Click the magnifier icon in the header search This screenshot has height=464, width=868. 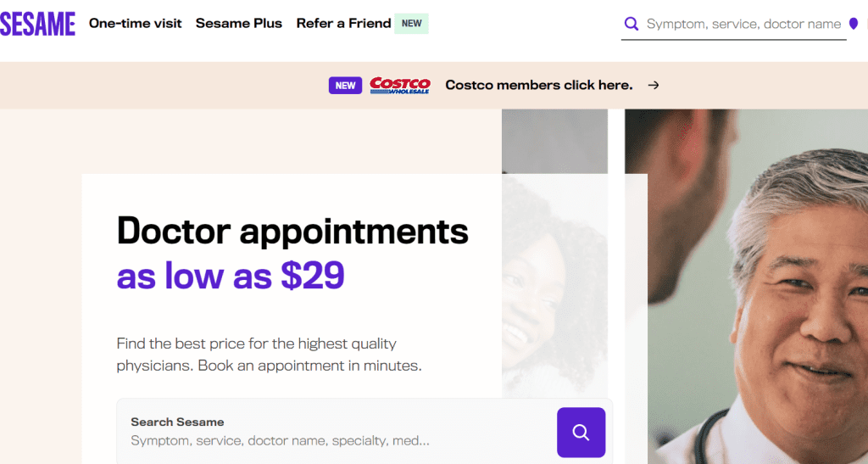pyautogui.click(x=631, y=24)
